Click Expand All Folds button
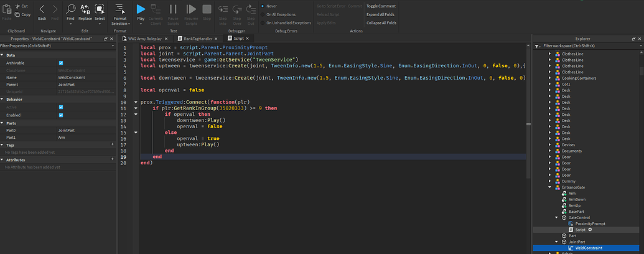The width and height of the screenshot is (644, 254). coord(380,14)
